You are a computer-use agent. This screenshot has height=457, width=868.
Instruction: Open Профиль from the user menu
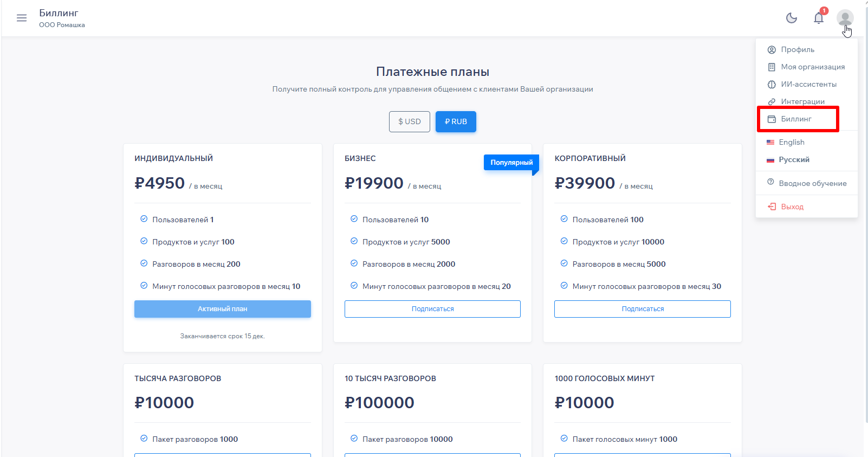[797, 49]
